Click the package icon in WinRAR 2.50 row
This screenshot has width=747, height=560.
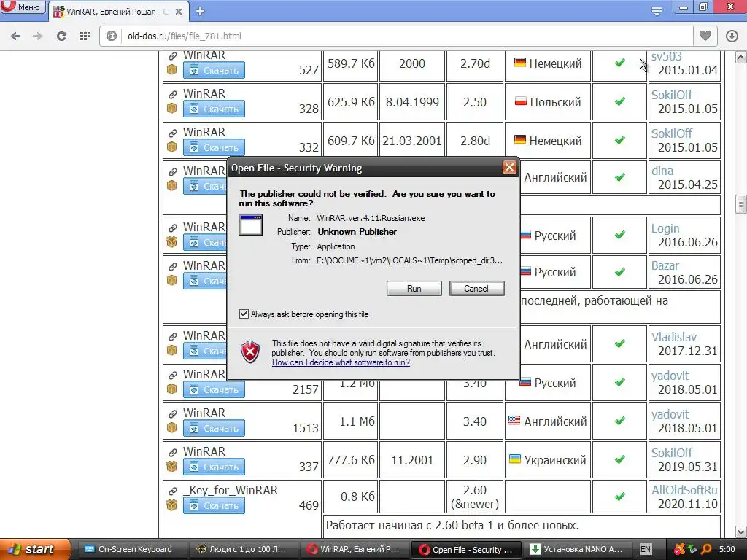pos(172,108)
